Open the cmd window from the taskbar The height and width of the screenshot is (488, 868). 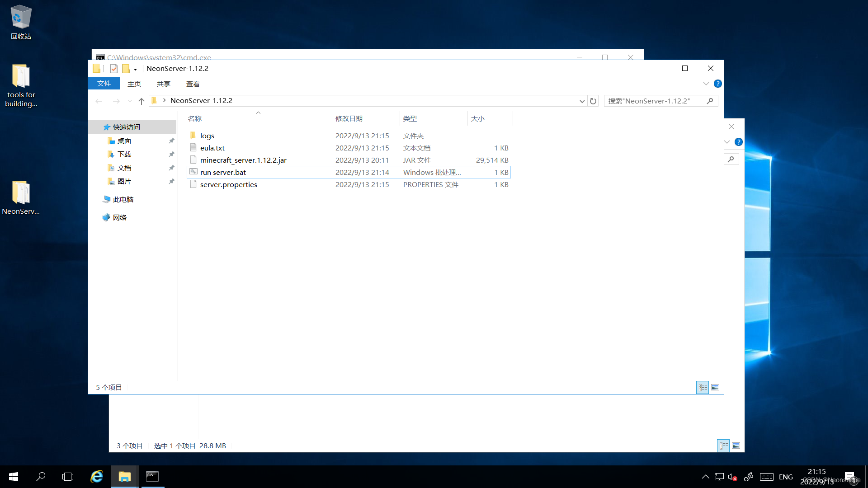point(152,477)
